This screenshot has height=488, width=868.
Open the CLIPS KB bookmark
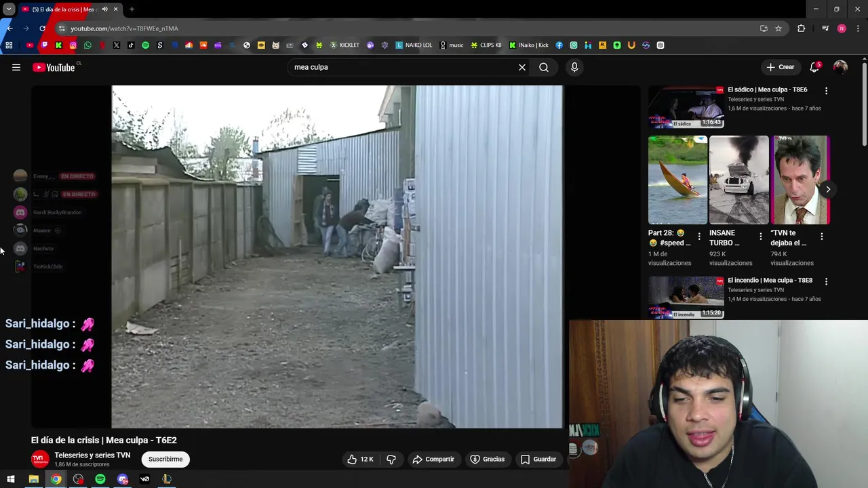pos(487,45)
